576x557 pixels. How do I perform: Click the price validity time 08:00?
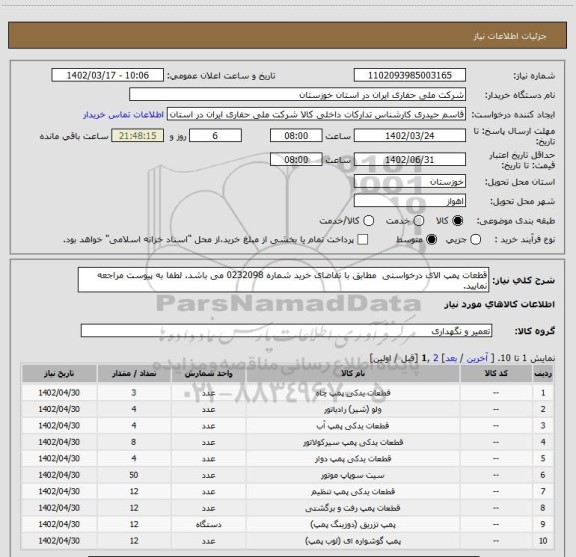pos(296,159)
